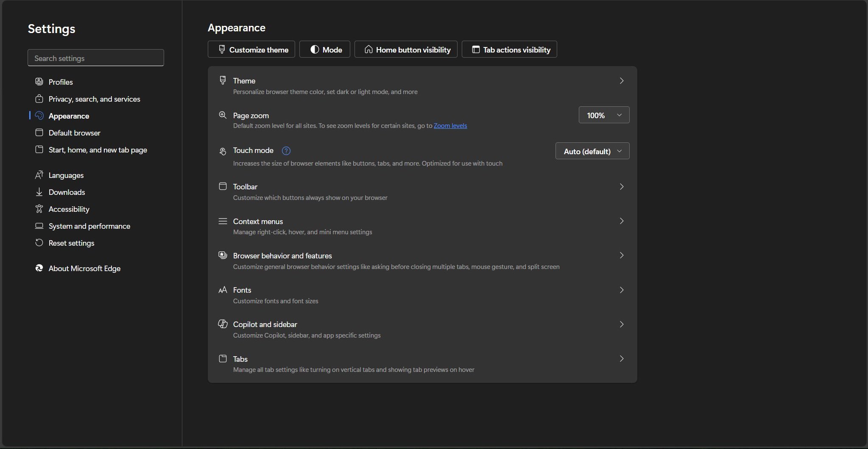Open Context menus text label

pyautogui.click(x=258, y=221)
